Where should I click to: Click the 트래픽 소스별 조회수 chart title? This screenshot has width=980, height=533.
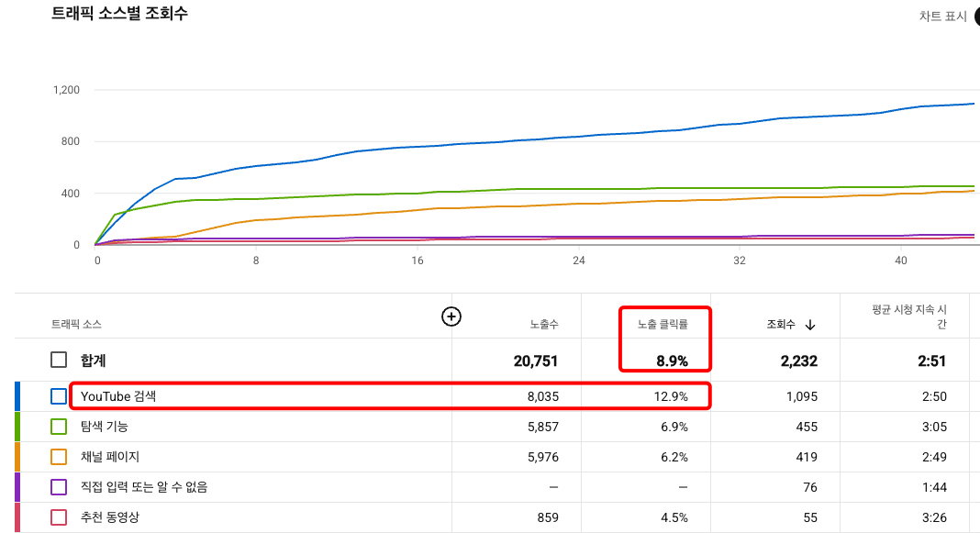coord(119,13)
